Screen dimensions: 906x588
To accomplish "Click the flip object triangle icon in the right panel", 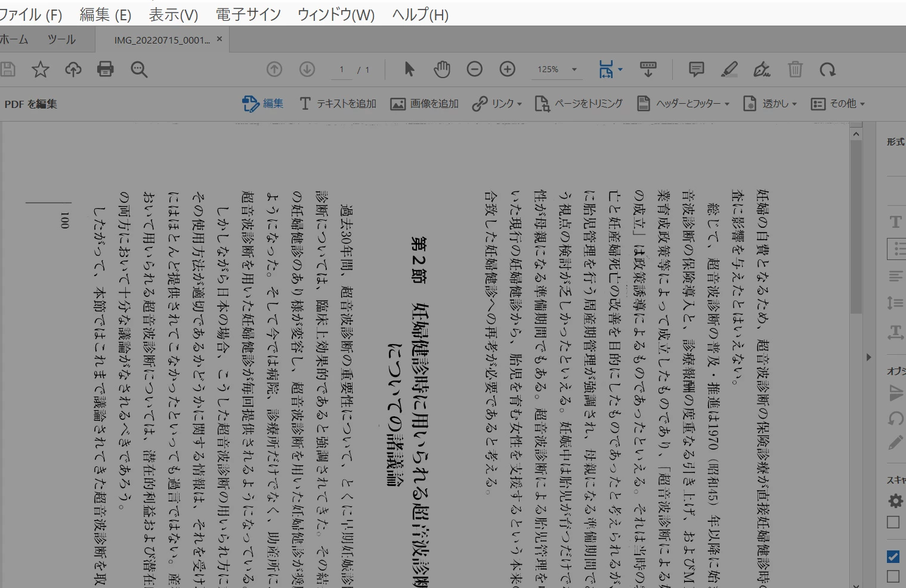I will 896,392.
